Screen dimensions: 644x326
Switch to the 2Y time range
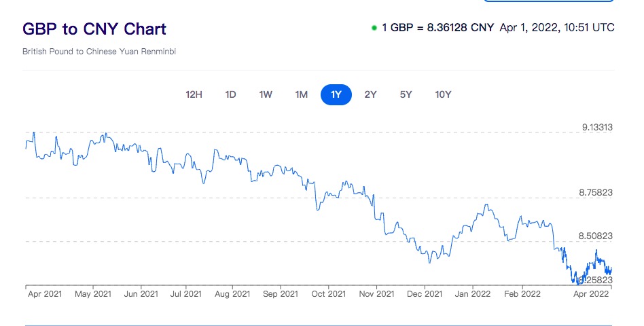click(x=370, y=94)
